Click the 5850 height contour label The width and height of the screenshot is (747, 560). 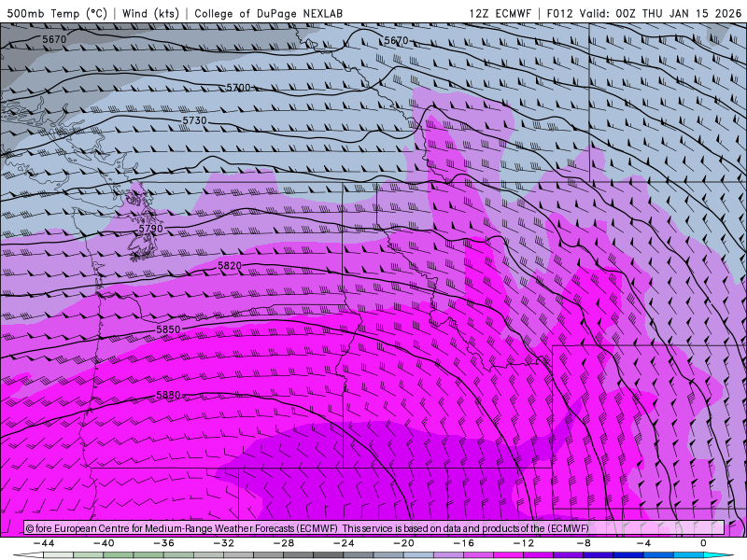coord(168,329)
